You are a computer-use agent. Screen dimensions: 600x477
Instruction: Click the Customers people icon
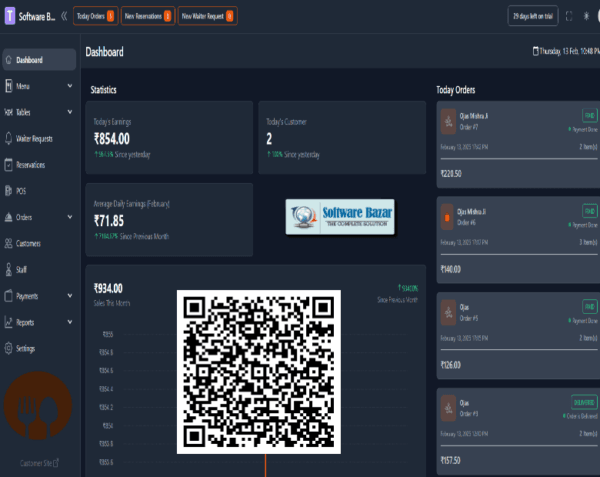[x=8, y=243]
